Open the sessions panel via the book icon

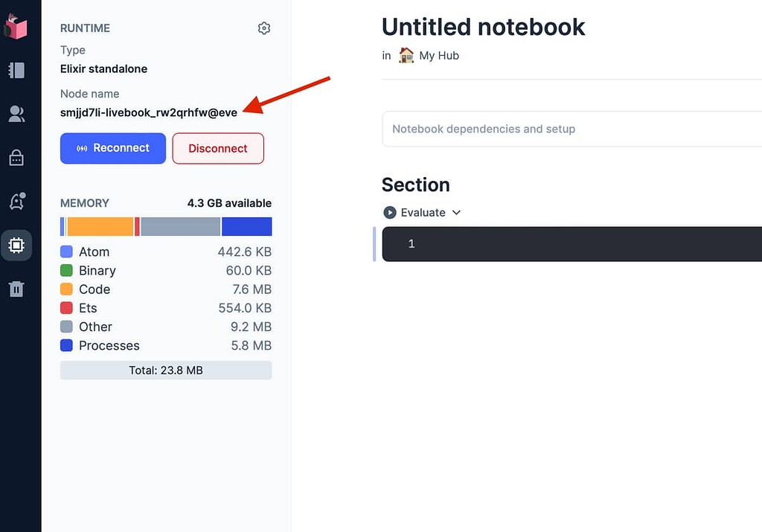[17, 69]
